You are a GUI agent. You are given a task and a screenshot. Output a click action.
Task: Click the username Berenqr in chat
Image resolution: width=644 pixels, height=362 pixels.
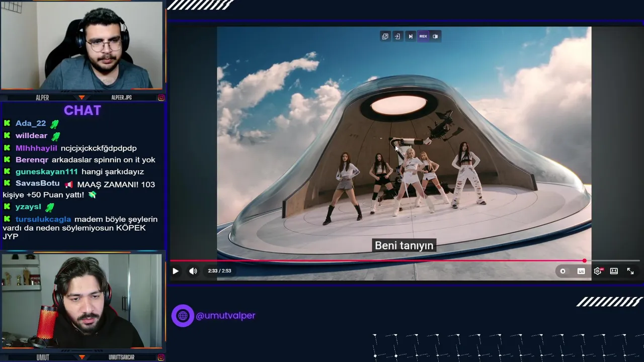(32, 160)
